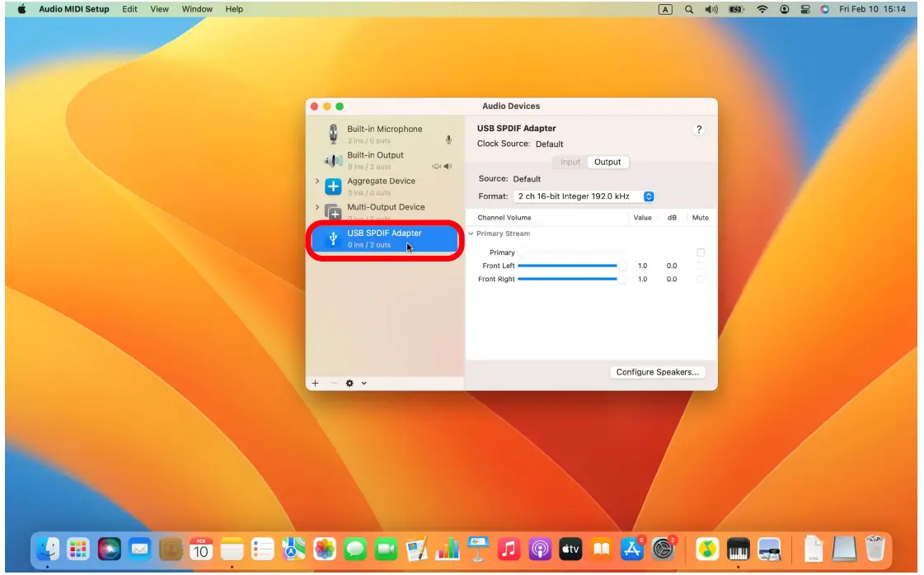Click the volume icon in menu bar

pyautogui.click(x=712, y=9)
